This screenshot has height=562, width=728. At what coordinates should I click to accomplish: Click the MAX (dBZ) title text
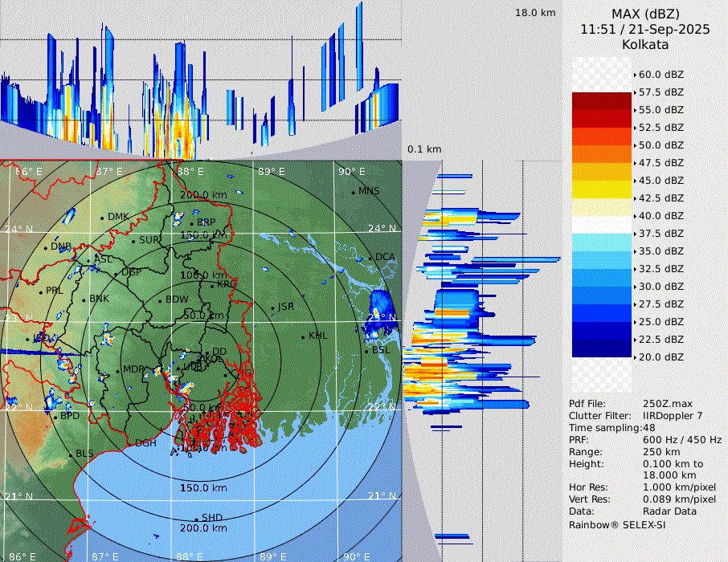click(x=645, y=14)
